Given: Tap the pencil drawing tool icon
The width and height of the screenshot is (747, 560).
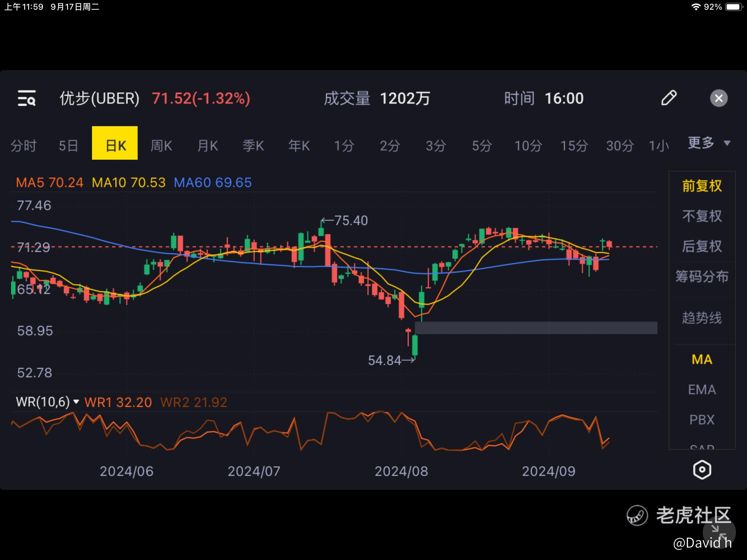Looking at the screenshot, I should coord(669,98).
